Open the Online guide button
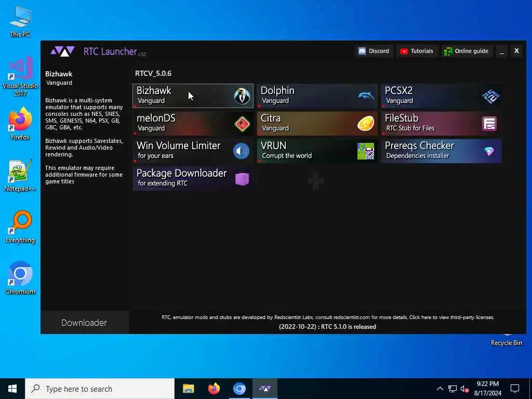 click(x=467, y=51)
